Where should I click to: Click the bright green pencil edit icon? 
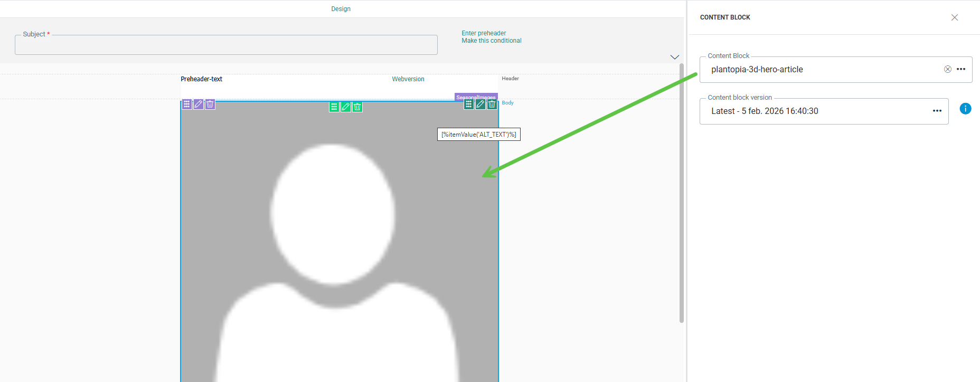[x=346, y=107]
